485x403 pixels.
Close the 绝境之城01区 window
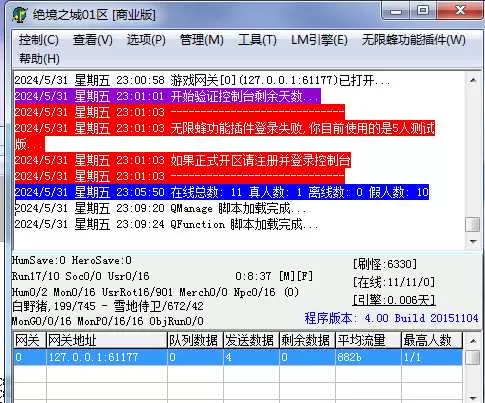pos(460,11)
